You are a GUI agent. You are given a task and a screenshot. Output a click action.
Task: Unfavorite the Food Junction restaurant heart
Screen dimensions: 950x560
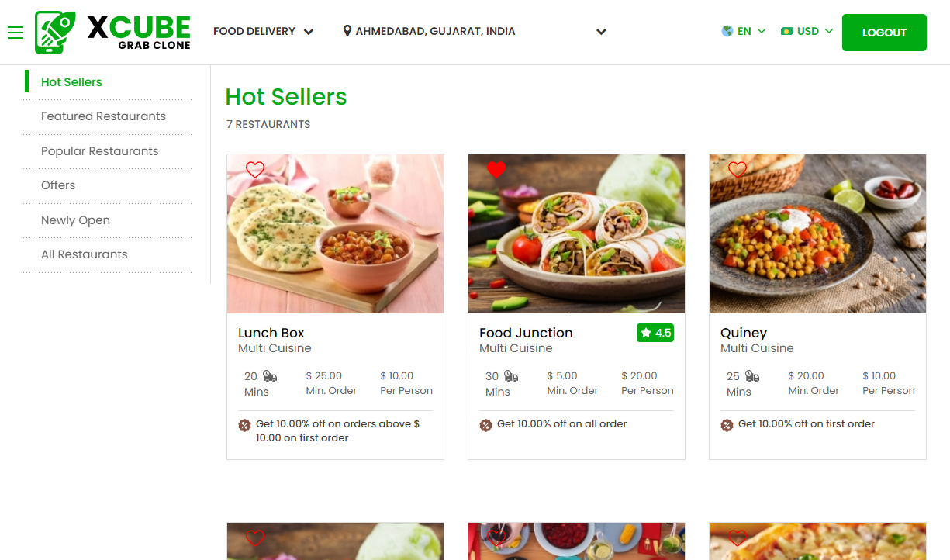(496, 169)
